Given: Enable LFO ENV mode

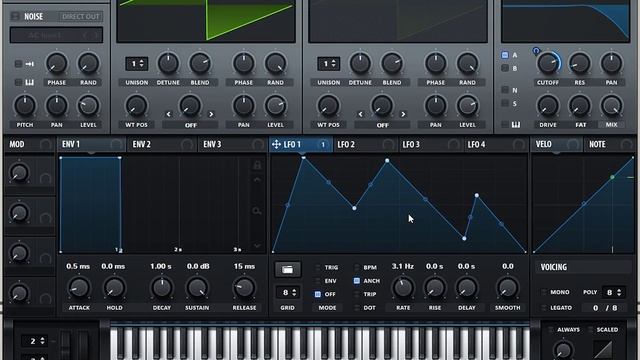Looking at the screenshot, I should coord(318,281).
